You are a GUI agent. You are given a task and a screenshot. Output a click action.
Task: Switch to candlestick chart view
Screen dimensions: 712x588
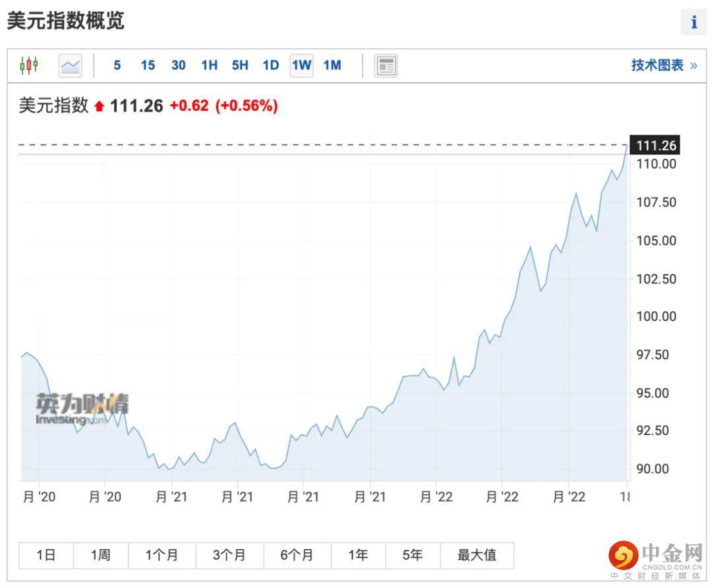point(28,66)
